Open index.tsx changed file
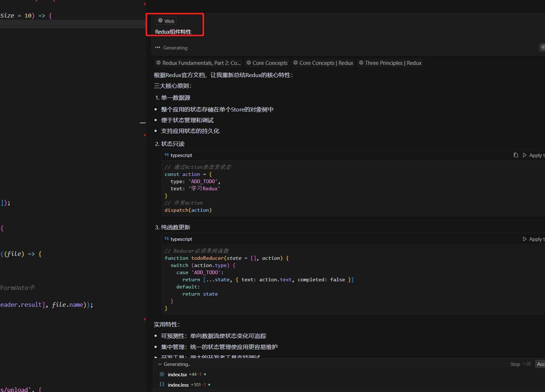 177,374
